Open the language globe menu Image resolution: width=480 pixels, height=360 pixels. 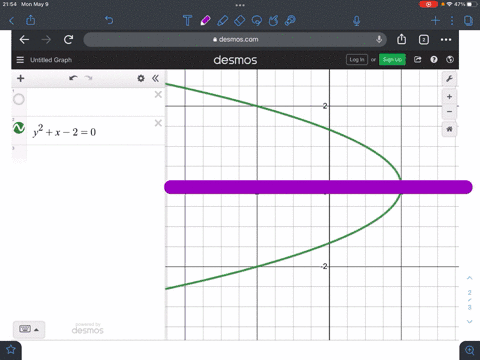pyautogui.click(x=450, y=59)
